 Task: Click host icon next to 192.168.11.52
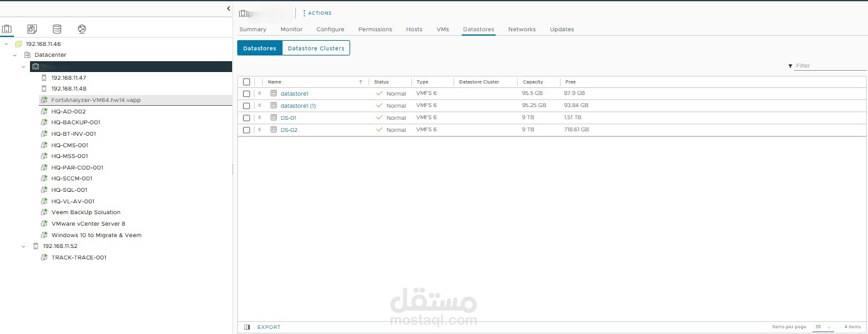(36, 246)
